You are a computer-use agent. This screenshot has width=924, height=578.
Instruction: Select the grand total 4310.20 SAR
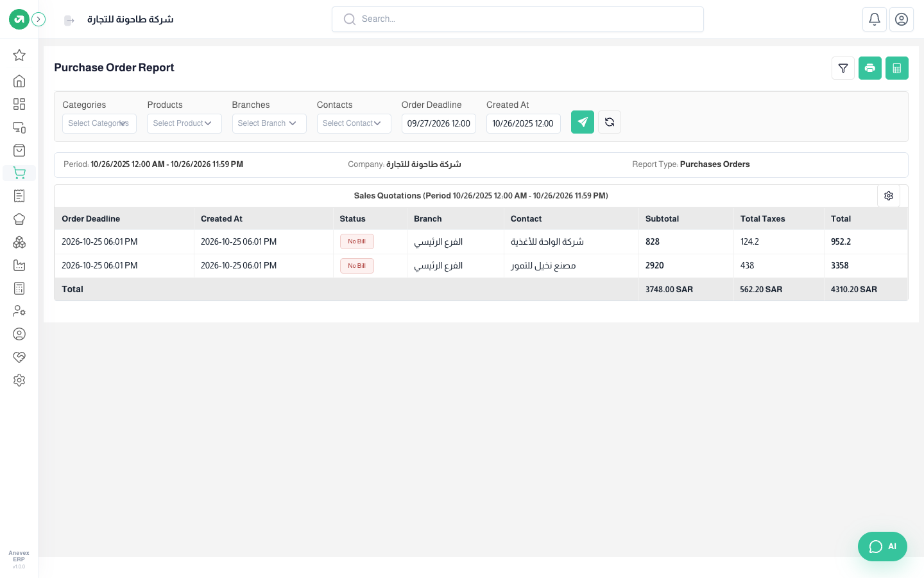[854, 290]
